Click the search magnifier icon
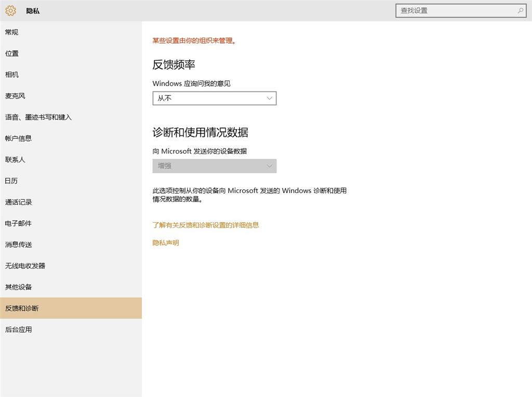The image size is (532, 397). click(x=520, y=10)
